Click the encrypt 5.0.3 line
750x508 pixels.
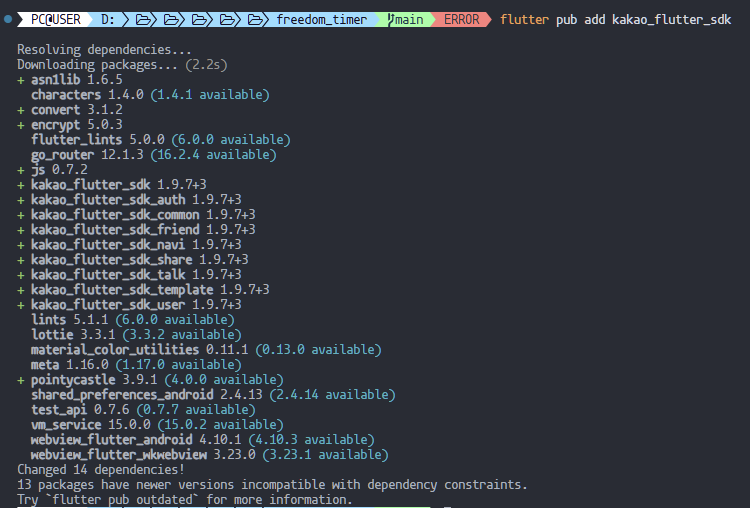[x=70, y=124]
